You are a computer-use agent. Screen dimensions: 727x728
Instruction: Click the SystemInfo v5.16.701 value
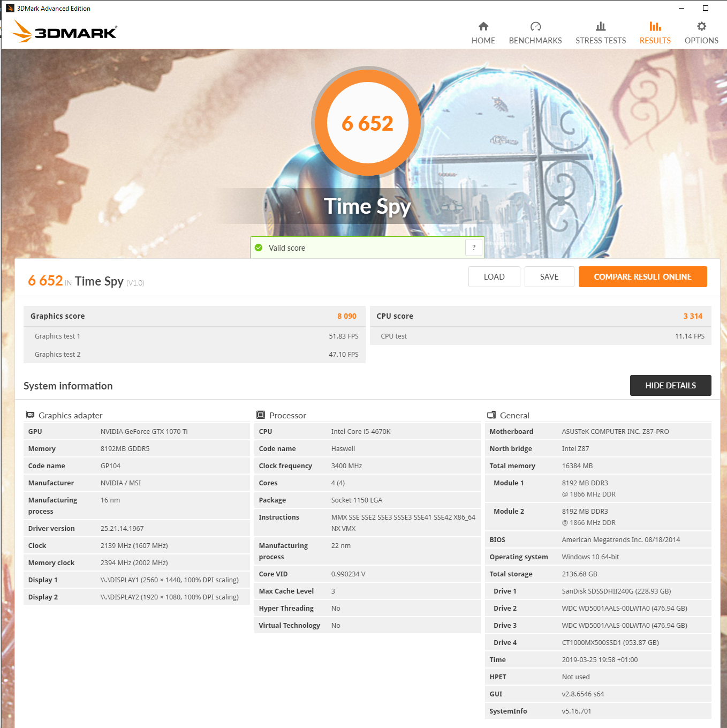[x=577, y=711]
